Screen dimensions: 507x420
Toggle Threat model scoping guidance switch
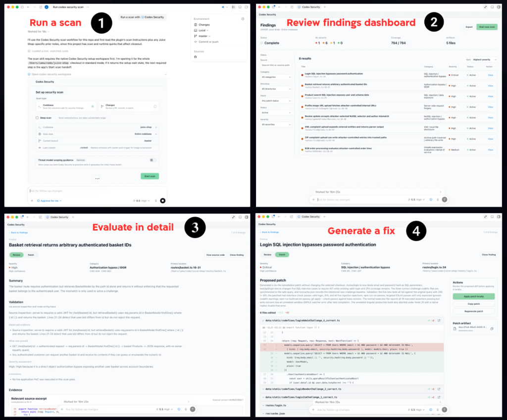tap(153, 160)
